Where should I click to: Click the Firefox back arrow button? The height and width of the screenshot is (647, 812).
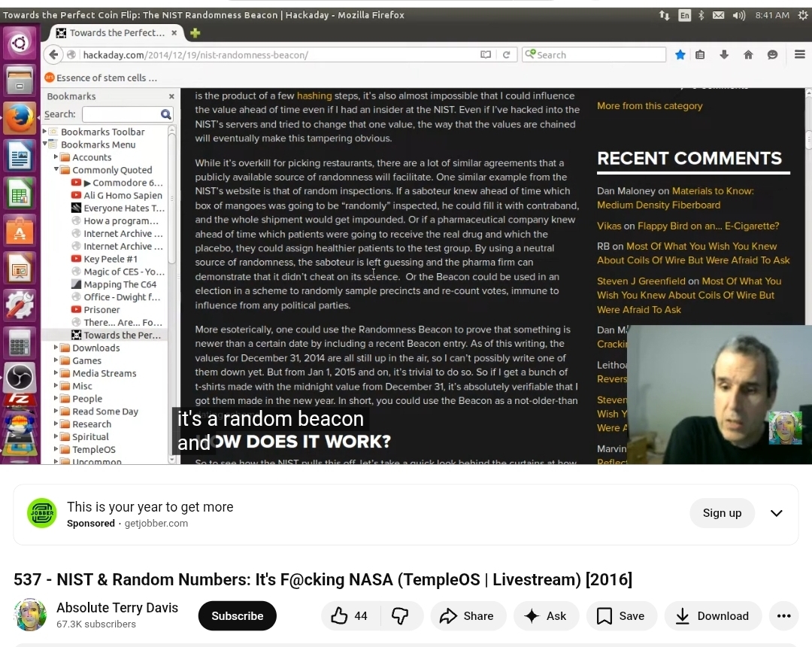(53, 54)
